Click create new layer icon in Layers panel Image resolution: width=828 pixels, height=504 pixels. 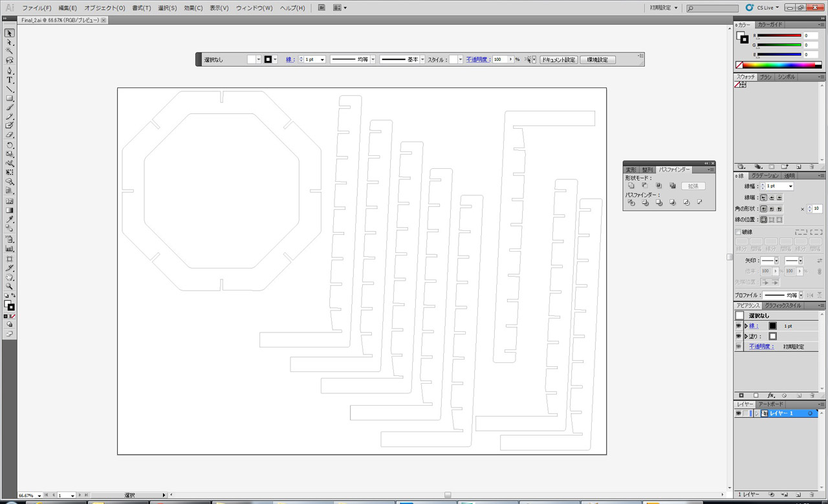coord(798,494)
